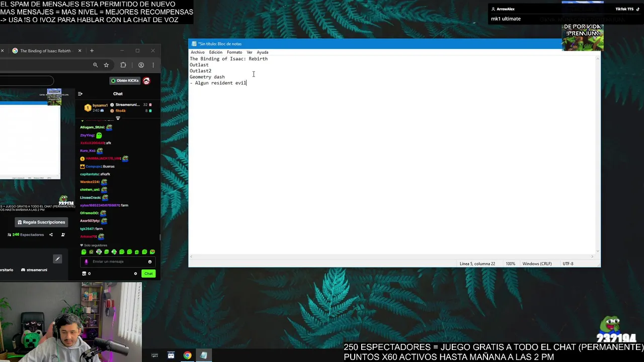Screen dimensions: 644x362
Task: Open the streameruni Discord link
Action: (34, 270)
